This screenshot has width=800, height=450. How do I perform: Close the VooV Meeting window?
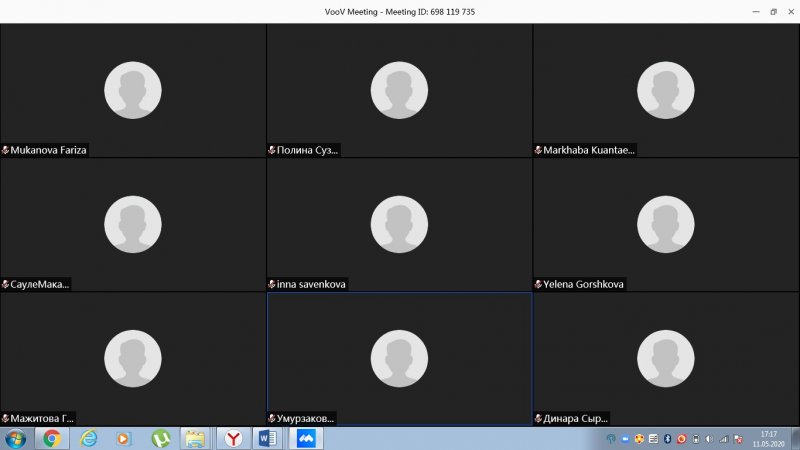[791, 12]
